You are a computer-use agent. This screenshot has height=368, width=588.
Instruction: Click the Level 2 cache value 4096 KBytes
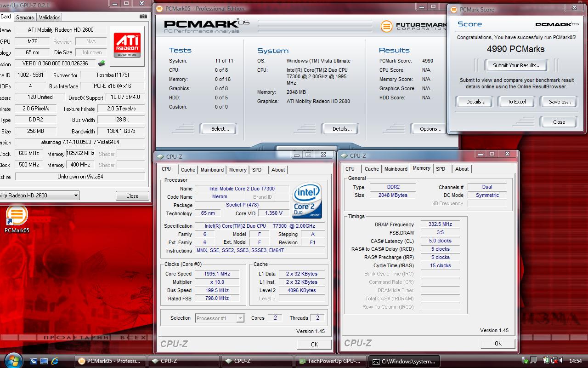(301, 290)
